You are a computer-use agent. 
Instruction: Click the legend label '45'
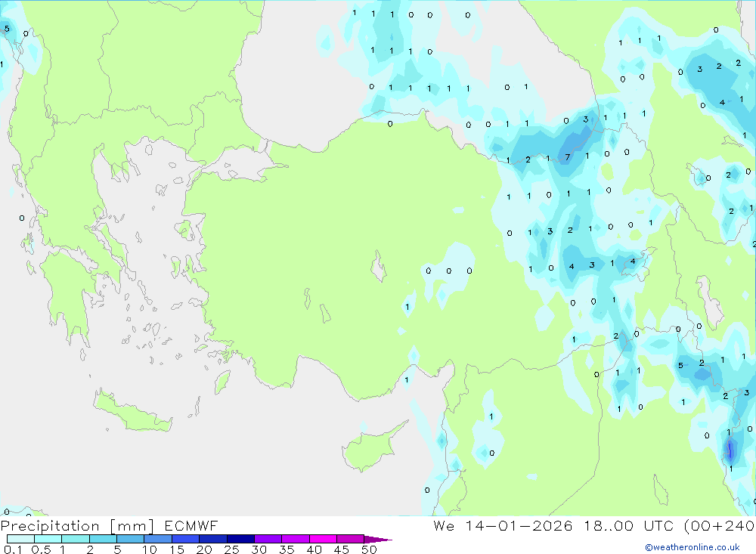click(342, 549)
